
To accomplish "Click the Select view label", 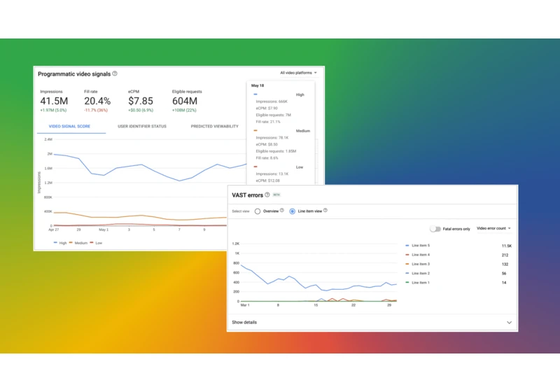I will coord(241,211).
